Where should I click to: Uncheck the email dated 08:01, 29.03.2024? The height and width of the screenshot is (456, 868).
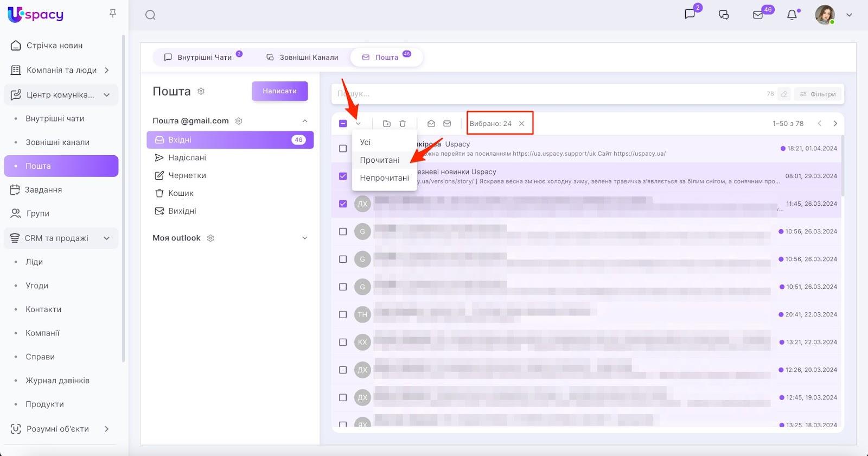point(343,176)
